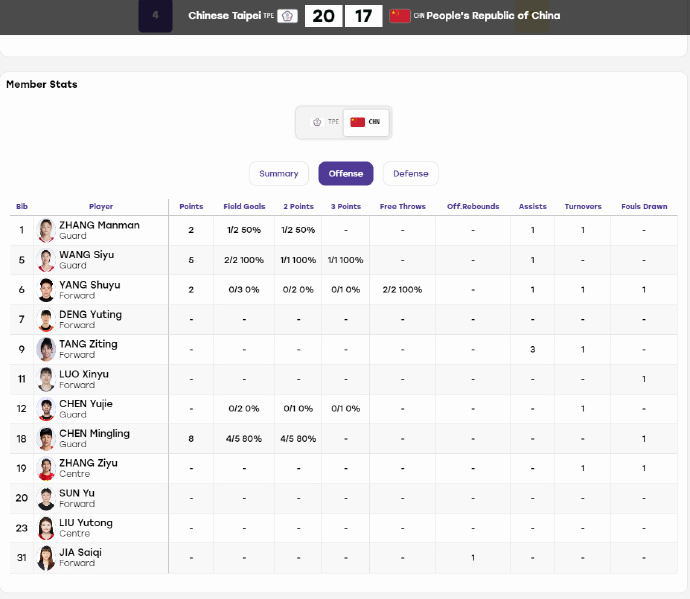
Task: Sort by the Player column header
Action: click(101, 206)
